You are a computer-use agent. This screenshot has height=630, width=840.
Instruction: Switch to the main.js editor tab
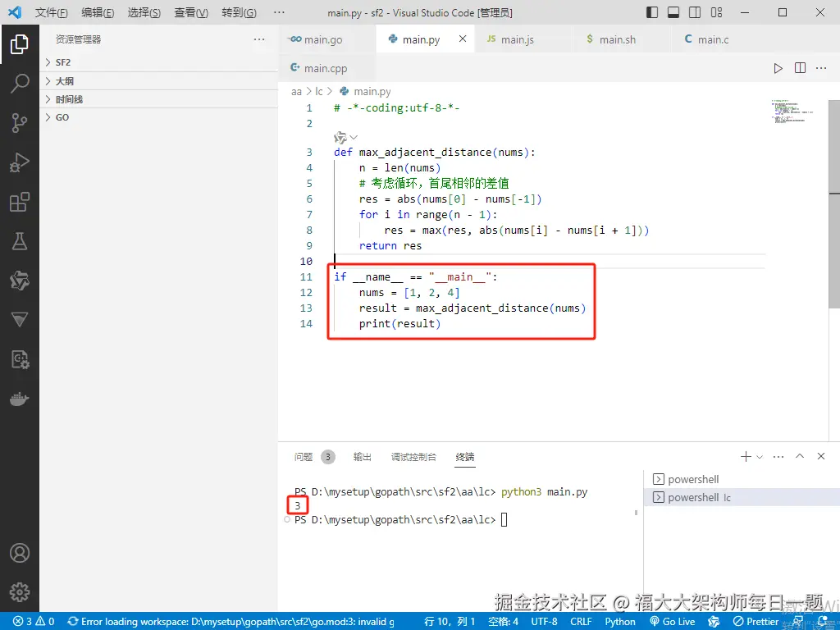[523, 39]
